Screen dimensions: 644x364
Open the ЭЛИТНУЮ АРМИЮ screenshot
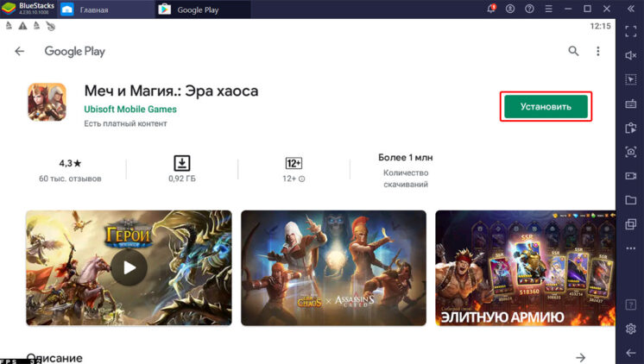[x=526, y=268]
